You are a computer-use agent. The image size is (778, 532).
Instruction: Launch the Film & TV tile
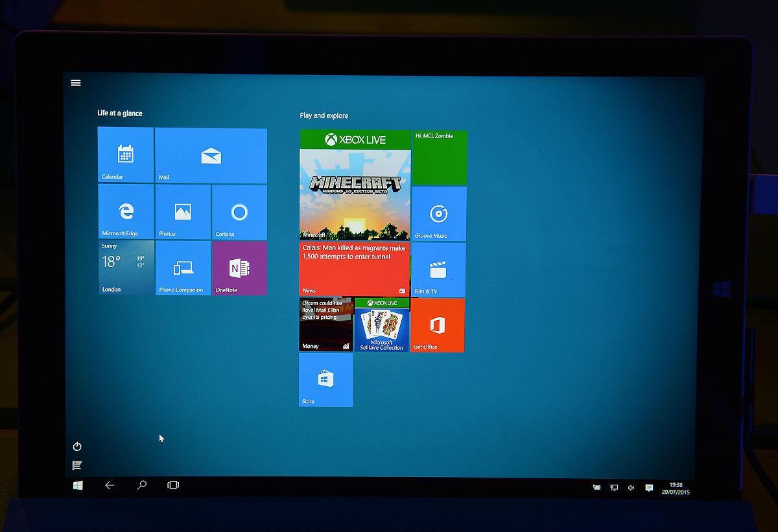439,270
